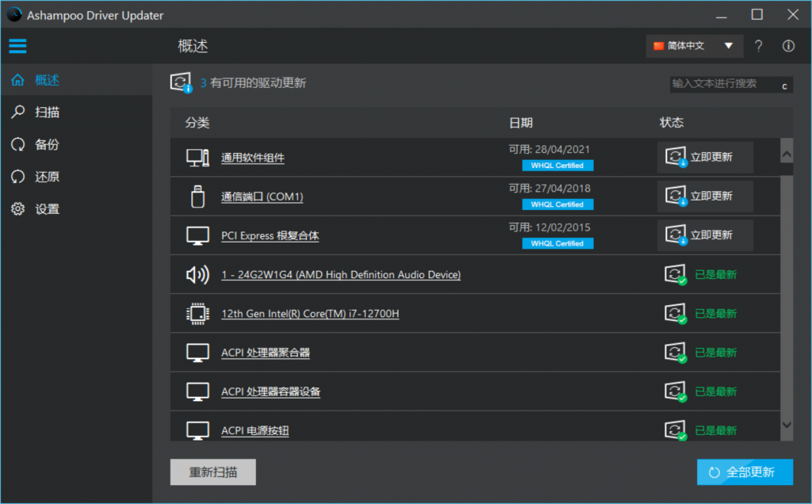Click the speaker icon for AMD audio device
Viewport: 812px width, 504px height.
pyautogui.click(x=197, y=273)
